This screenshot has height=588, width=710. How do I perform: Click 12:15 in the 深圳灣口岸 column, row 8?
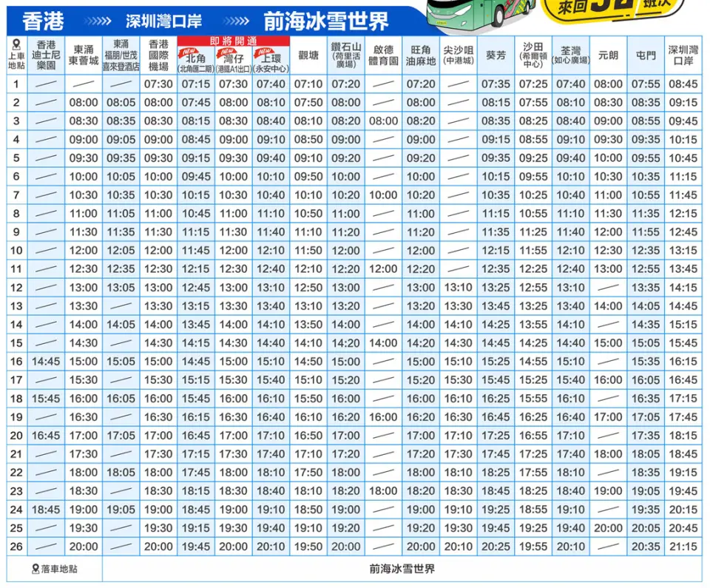pyautogui.click(x=683, y=214)
